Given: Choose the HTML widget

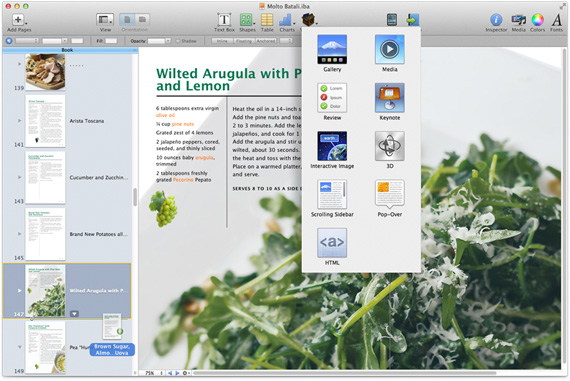Looking at the screenshot, I should coord(332,243).
